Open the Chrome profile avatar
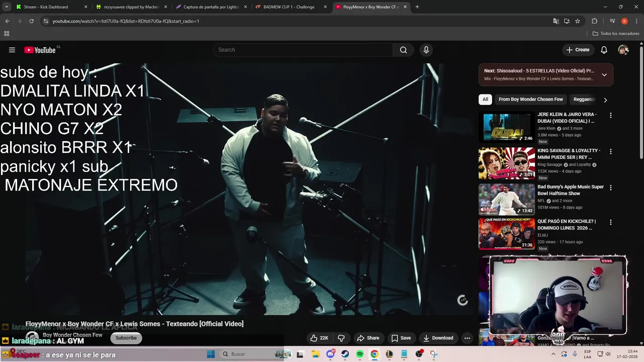The image size is (644, 362). pyautogui.click(x=624, y=21)
